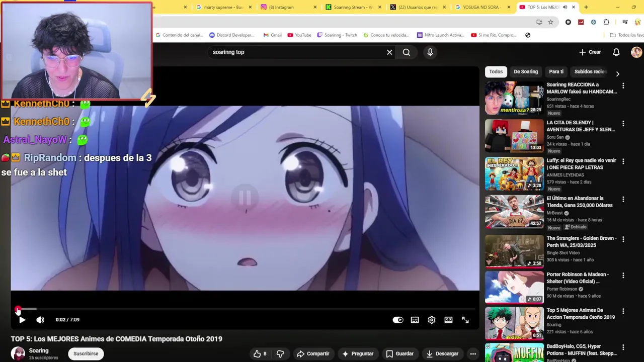Open the MrBeast 'DIA 67' thumbnail
Viewport: 644px width, 362px height.
[x=514, y=212]
